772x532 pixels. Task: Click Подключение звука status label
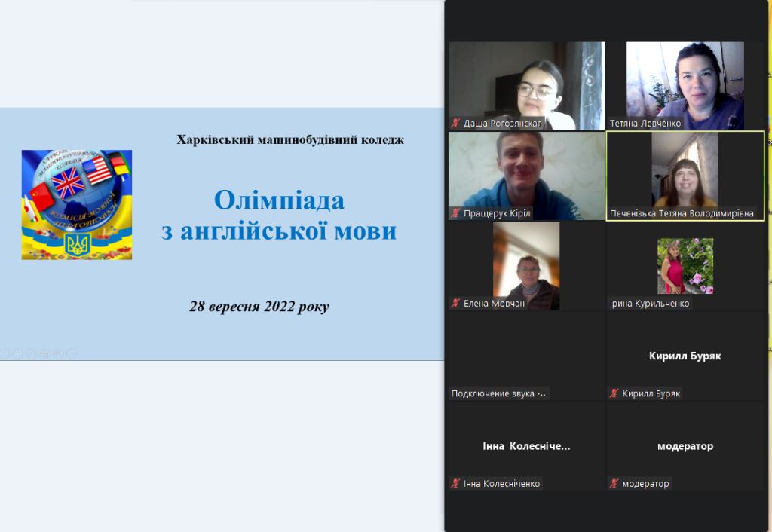[498, 393]
